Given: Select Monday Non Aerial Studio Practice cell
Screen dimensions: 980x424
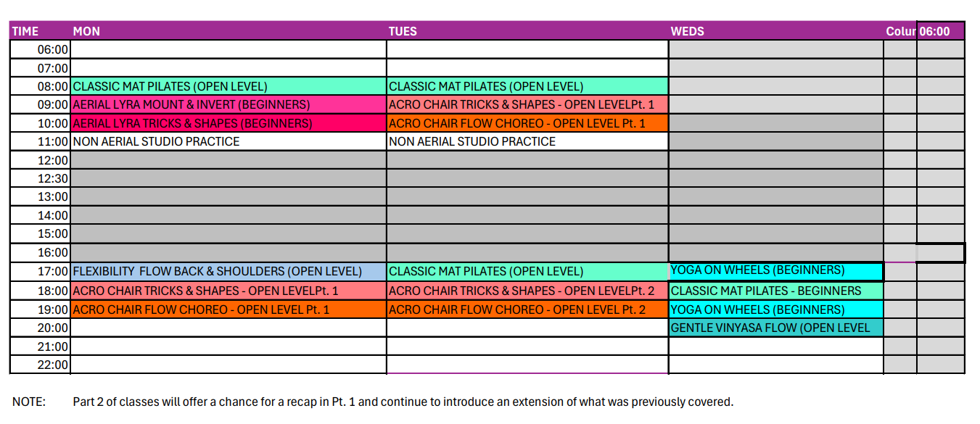Looking at the screenshot, I should point(228,141).
